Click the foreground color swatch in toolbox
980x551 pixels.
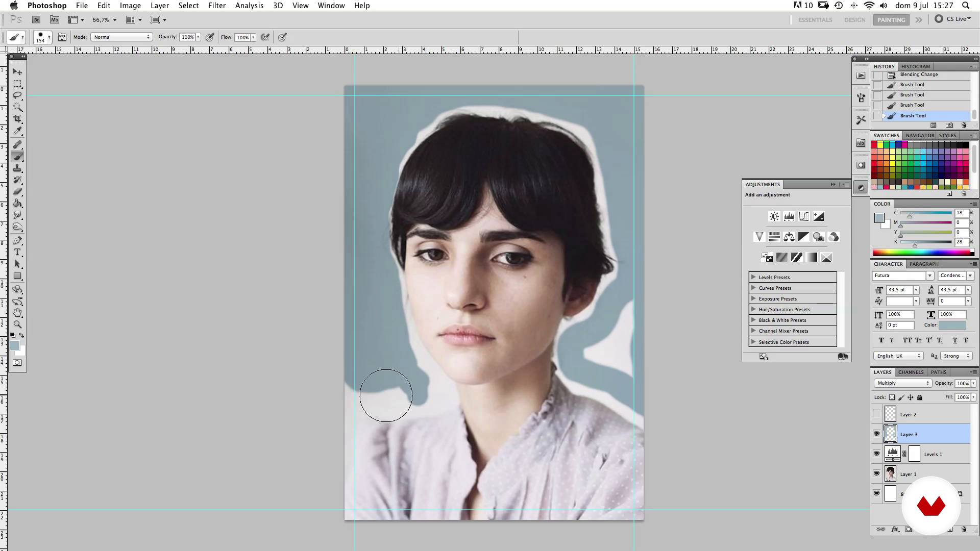point(14,346)
